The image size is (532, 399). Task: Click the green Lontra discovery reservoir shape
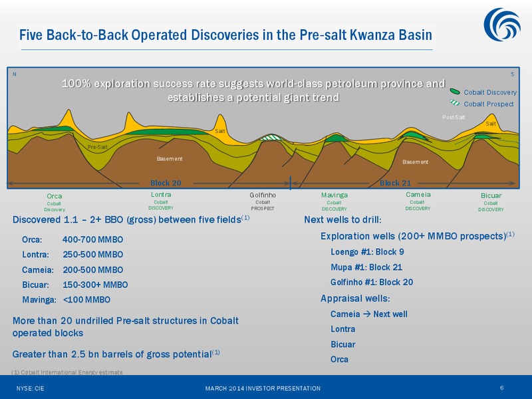tap(167, 132)
